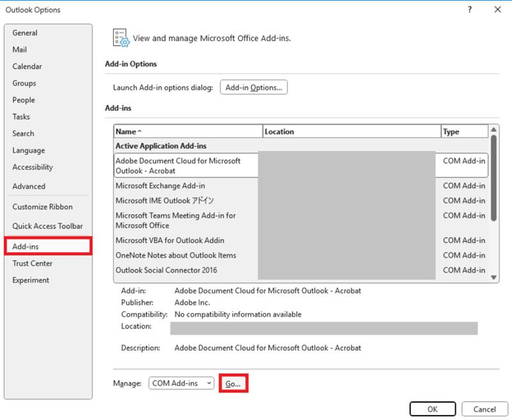Click the add-ins list scrollbar thumb
The height and width of the screenshot is (420, 512).
click(x=493, y=178)
